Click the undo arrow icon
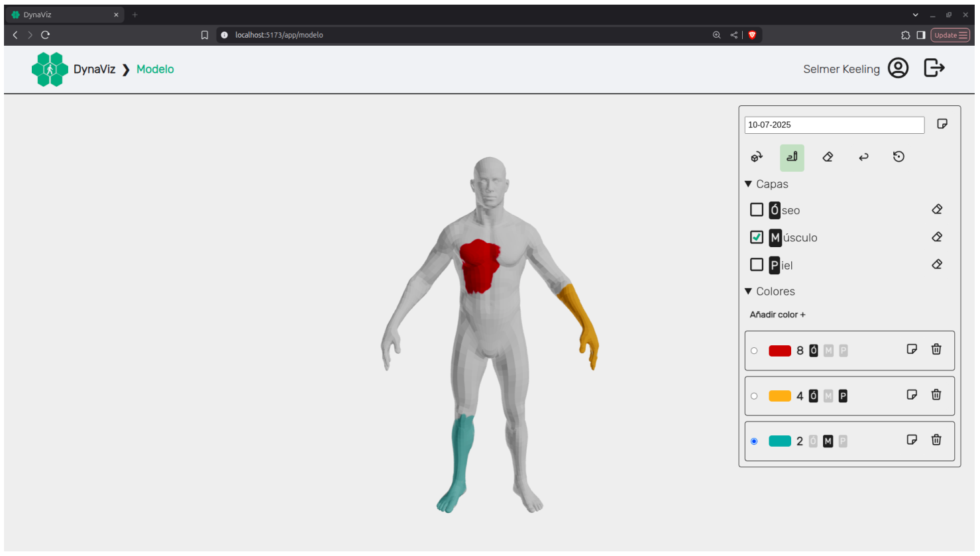Viewport: 980px width, 556px height. pos(863,157)
